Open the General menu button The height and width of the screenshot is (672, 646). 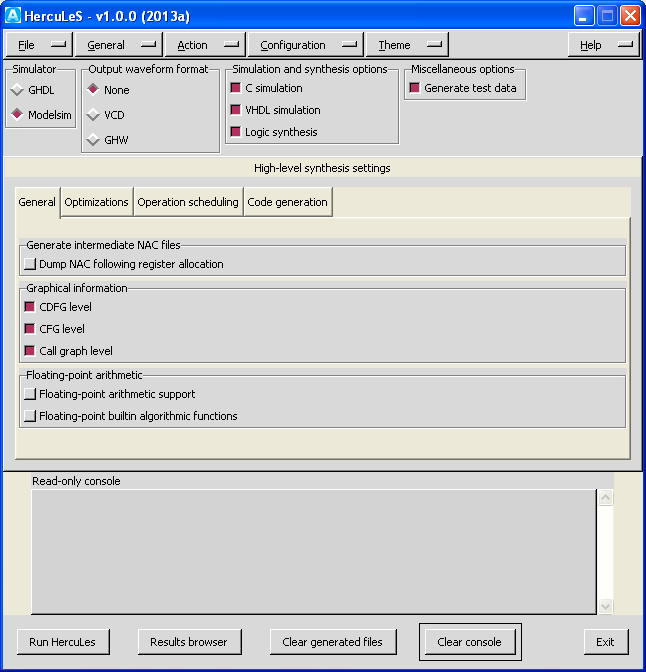coord(119,45)
